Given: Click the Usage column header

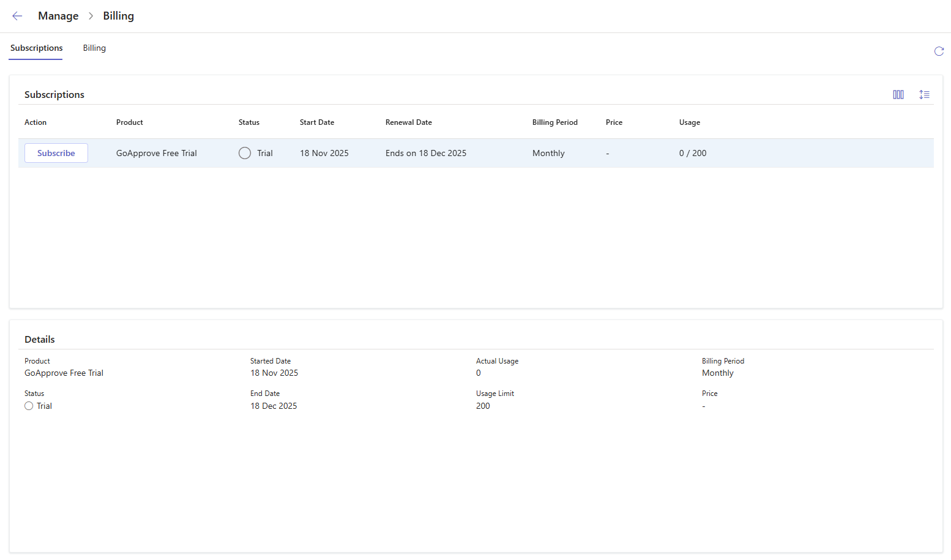Looking at the screenshot, I should coord(689,122).
